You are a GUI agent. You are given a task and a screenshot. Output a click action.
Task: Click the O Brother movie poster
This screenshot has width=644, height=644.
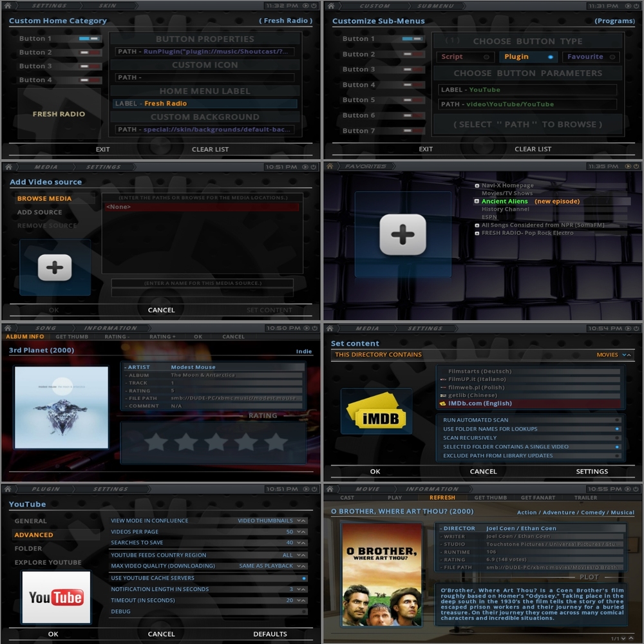(382, 574)
